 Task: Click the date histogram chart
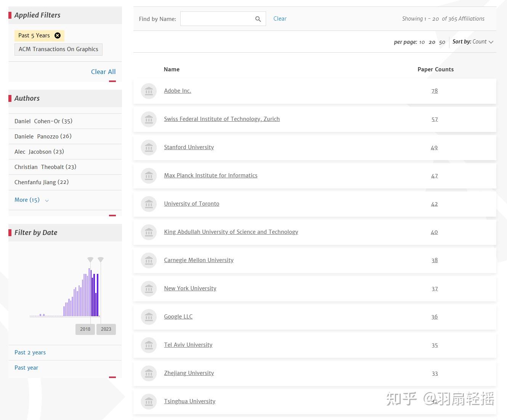[65, 292]
